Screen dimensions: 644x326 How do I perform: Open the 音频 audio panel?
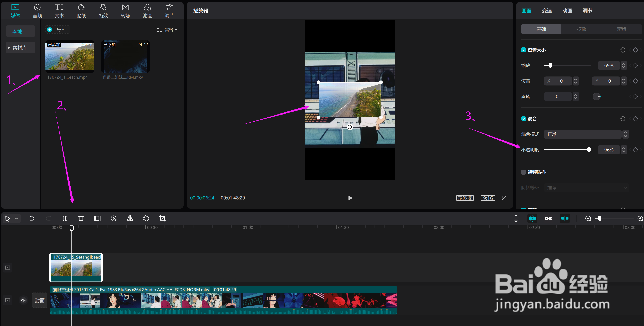coord(37,11)
